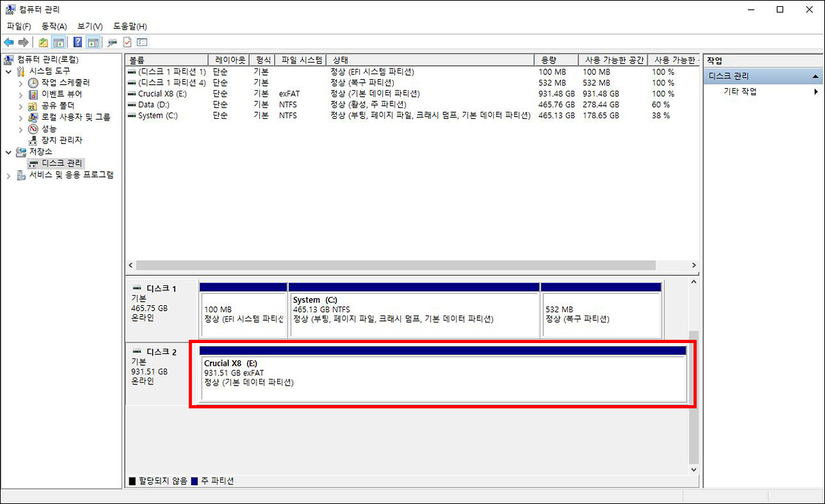Click the 931.48 GB capacity cell
Image resolution: width=825 pixels, height=504 pixels.
click(x=556, y=94)
